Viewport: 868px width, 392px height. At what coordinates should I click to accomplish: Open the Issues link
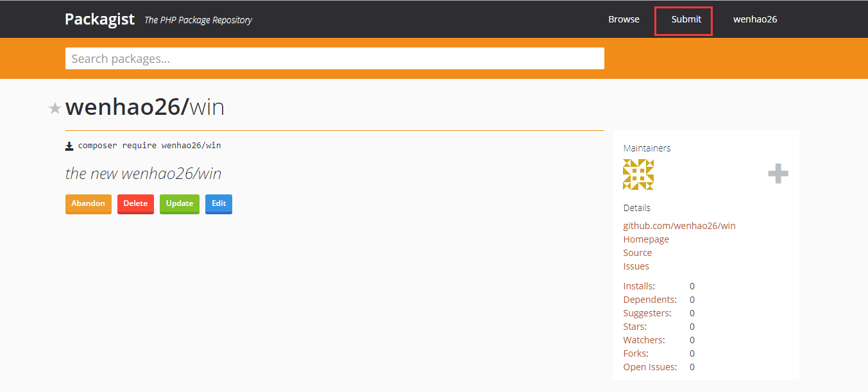pyautogui.click(x=636, y=266)
